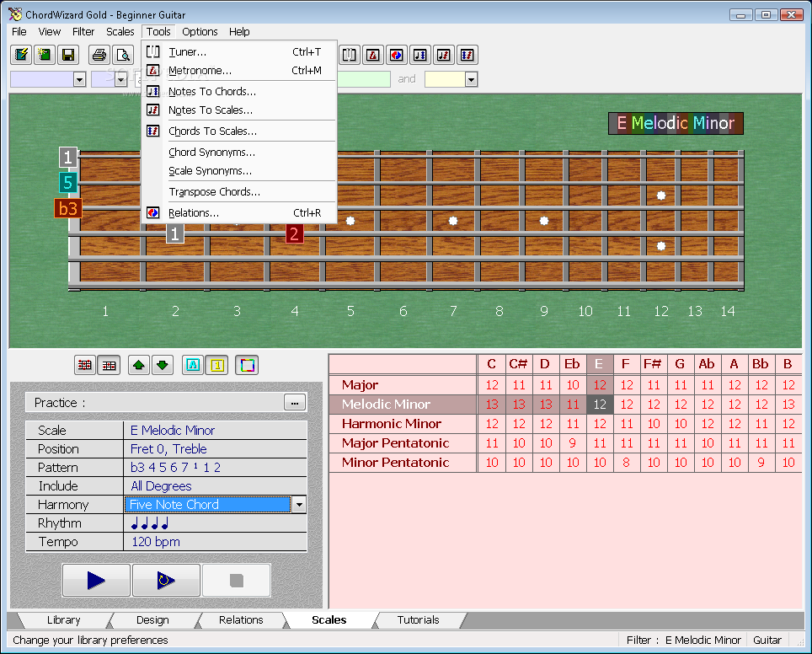812x654 pixels.
Task: Select Chord Synonyms... menu entry
Action: [x=239, y=153]
